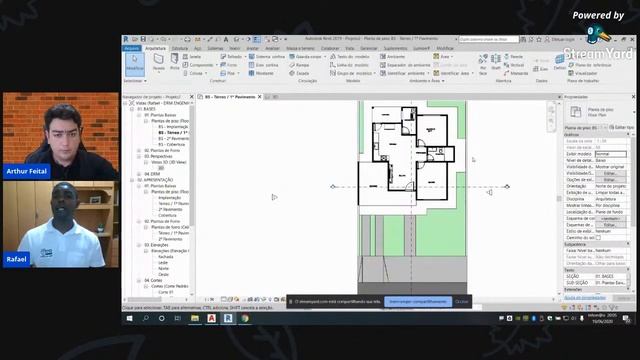
Task: Choose the Separador de ambiente tool
Action: (x=405, y=65)
